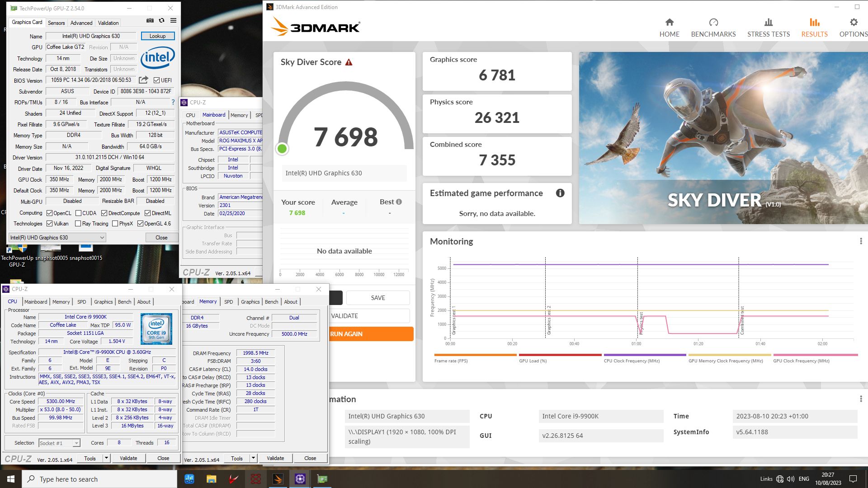Image resolution: width=868 pixels, height=488 pixels.
Task: Open 3DMark Results page
Action: coord(814,28)
